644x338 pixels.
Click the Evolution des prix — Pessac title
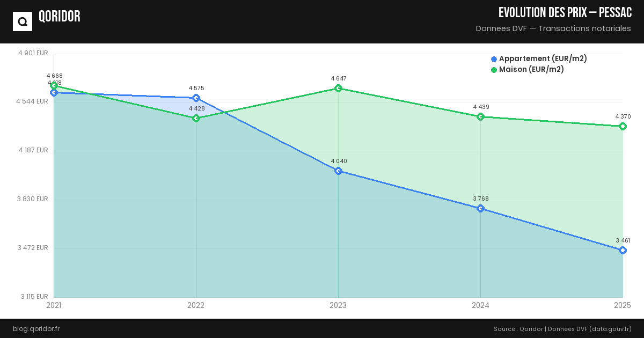[565, 13]
